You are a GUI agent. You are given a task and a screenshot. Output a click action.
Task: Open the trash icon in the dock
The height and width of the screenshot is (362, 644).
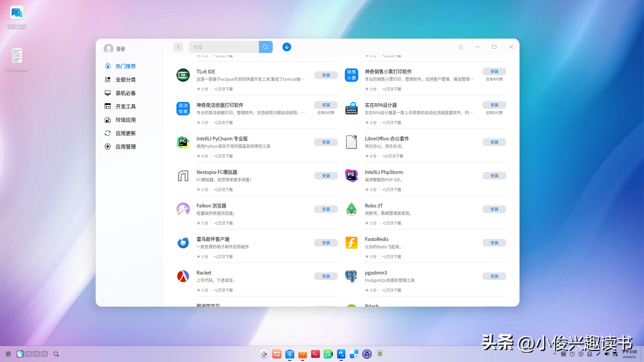tap(380, 354)
